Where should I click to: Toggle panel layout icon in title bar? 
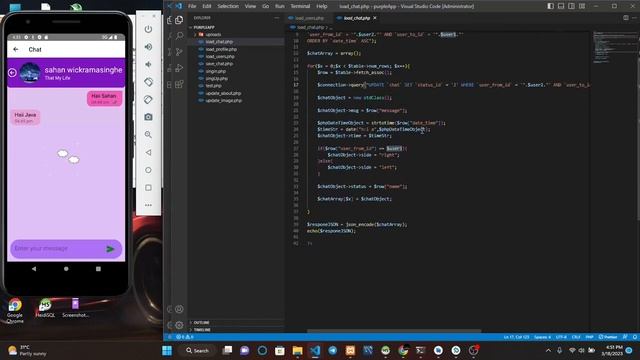click(x=561, y=6)
